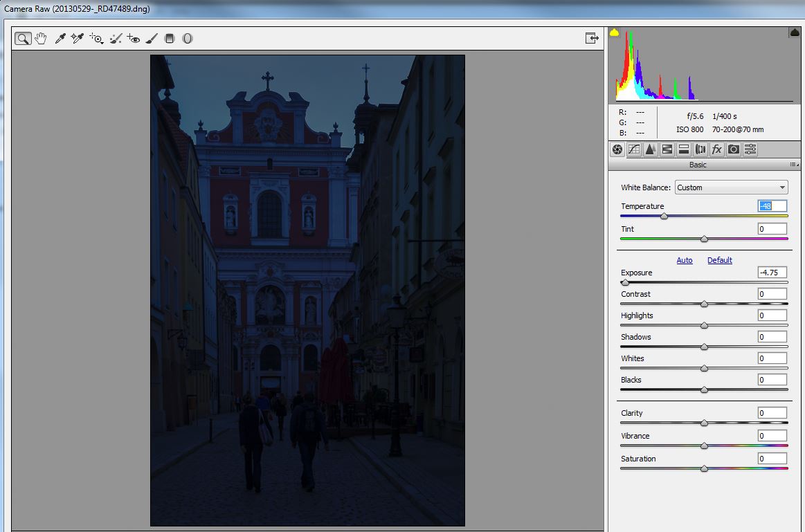Click the ISO 800 metadata text

tap(689, 129)
